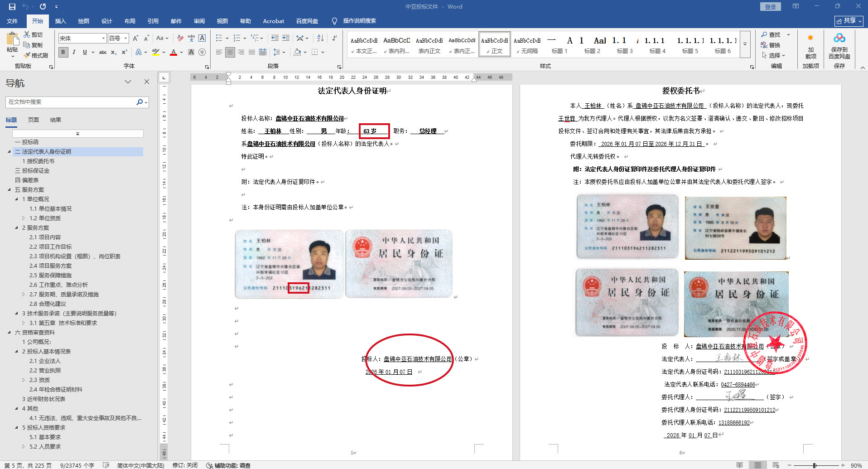Toggle Italic formatting
The height and width of the screenshot is (469, 868).
(74, 52)
